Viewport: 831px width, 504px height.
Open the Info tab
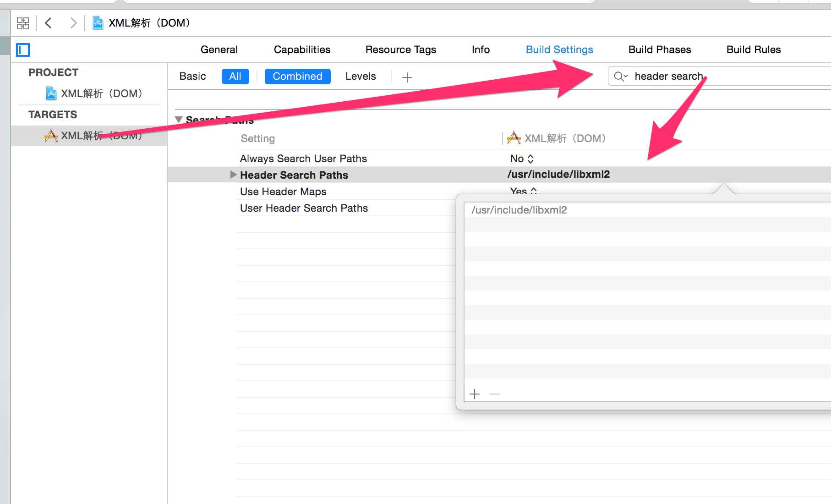[x=481, y=49]
